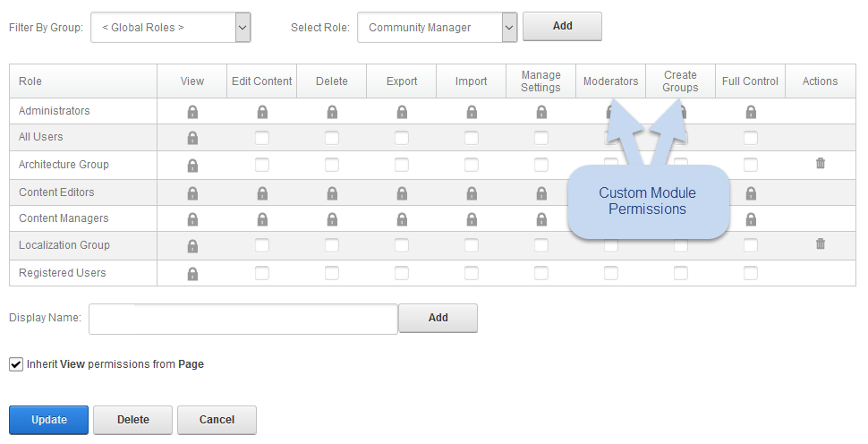Enable Edit Content for All Users
Image resolution: width=868 pixels, height=444 pixels.
pos(262,138)
